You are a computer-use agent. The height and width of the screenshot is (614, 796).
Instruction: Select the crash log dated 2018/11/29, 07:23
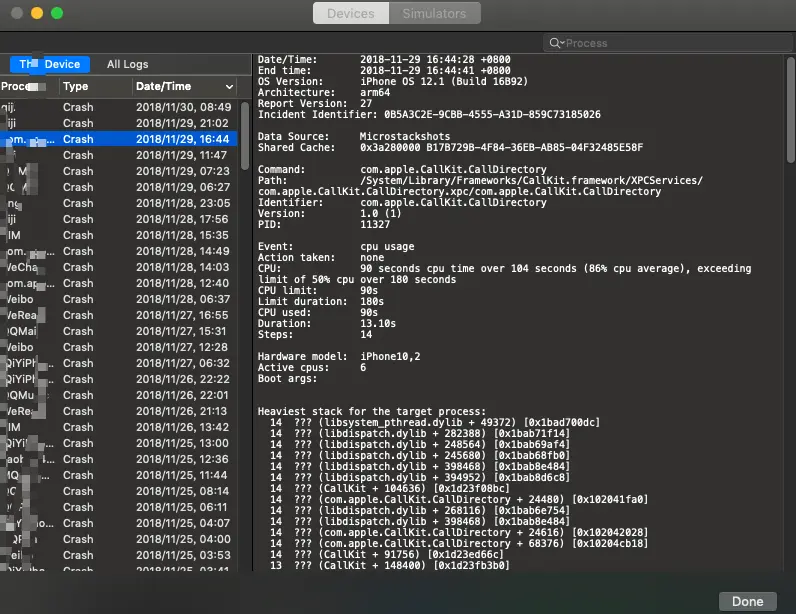tap(119, 171)
